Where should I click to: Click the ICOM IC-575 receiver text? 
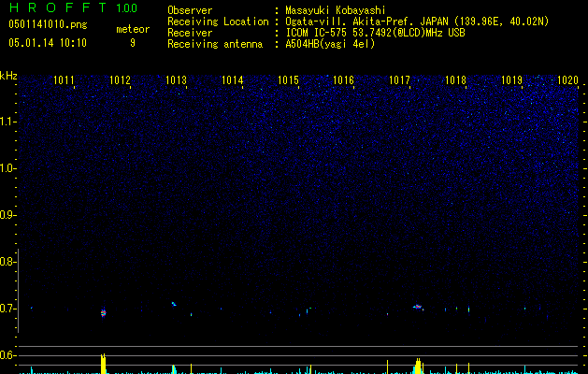coord(375,33)
